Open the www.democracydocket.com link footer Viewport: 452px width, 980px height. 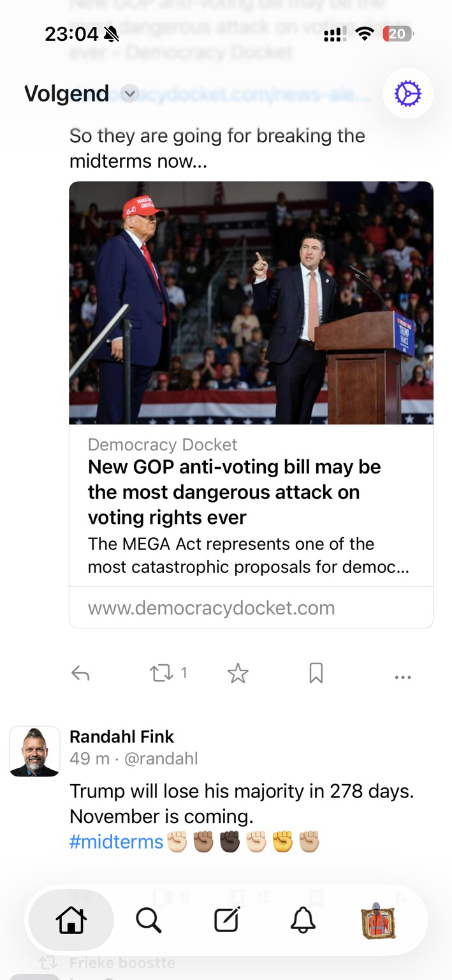pyautogui.click(x=211, y=607)
